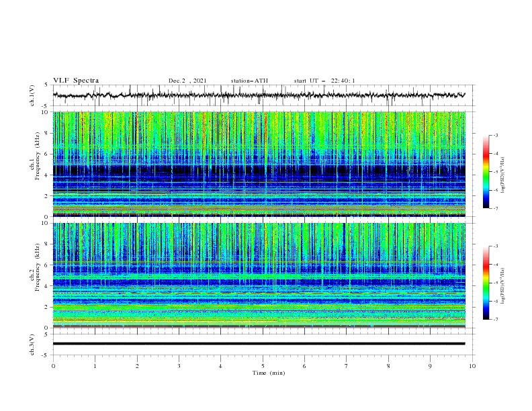The image size is (532, 411).
Task: Click the ch.2 spectrogram panel
Action: [259, 275]
